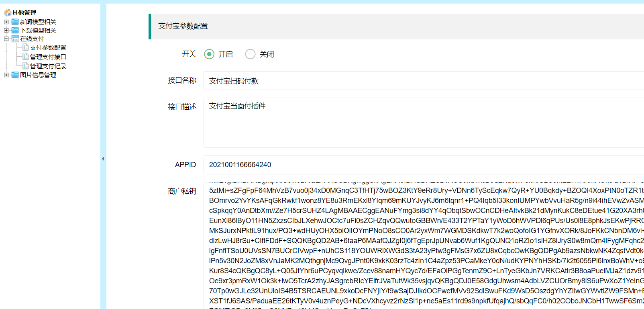Click the page icon of 管理支付接口
The image size is (644, 309).
click(26, 57)
